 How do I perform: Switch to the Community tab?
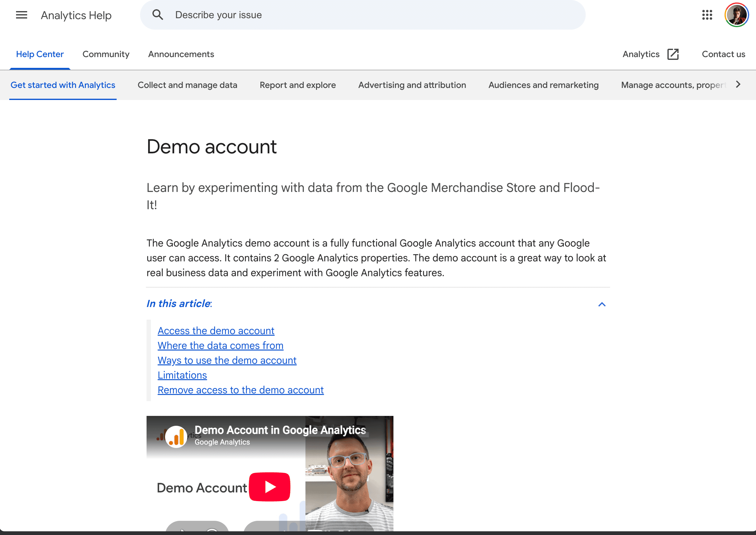point(106,54)
